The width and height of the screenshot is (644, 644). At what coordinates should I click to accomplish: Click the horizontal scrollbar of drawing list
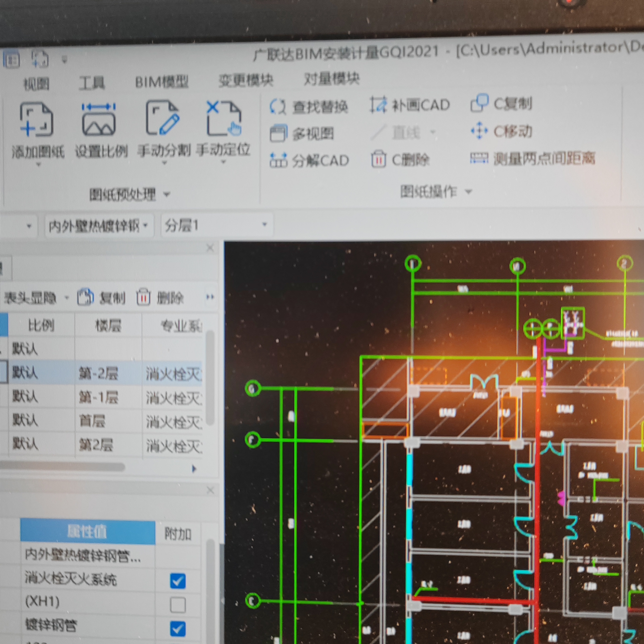[62, 467]
